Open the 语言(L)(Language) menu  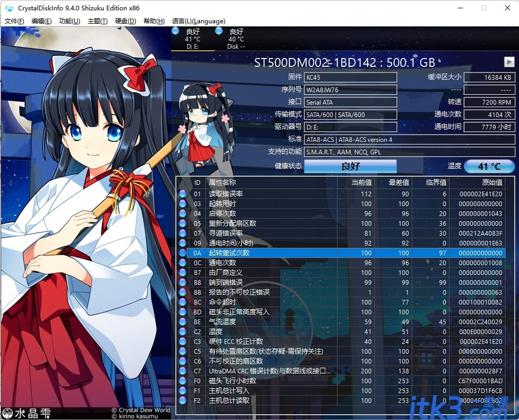199,21
